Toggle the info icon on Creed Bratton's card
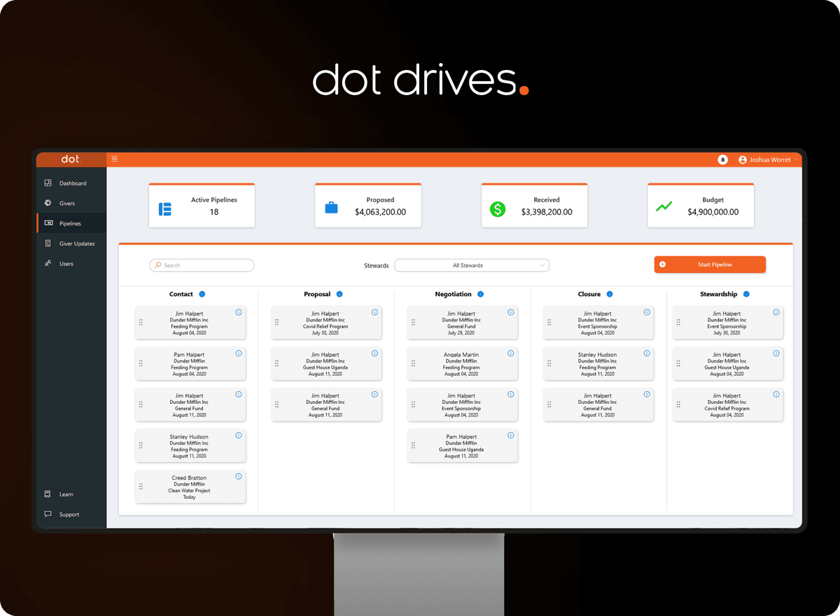The width and height of the screenshot is (840, 616). 238,477
